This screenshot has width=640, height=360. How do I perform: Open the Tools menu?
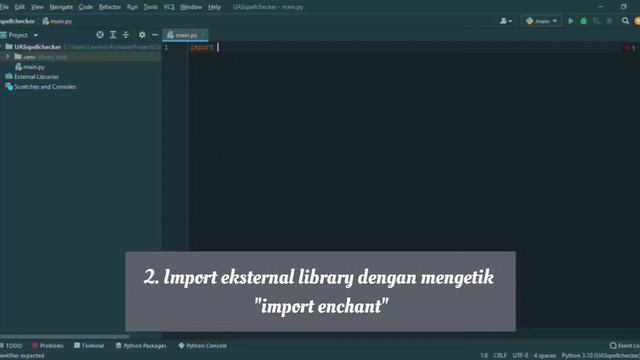(151, 7)
